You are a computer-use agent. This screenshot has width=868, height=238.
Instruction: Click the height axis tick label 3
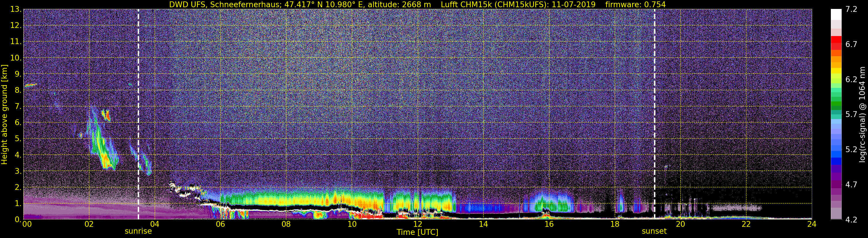(x=18, y=171)
